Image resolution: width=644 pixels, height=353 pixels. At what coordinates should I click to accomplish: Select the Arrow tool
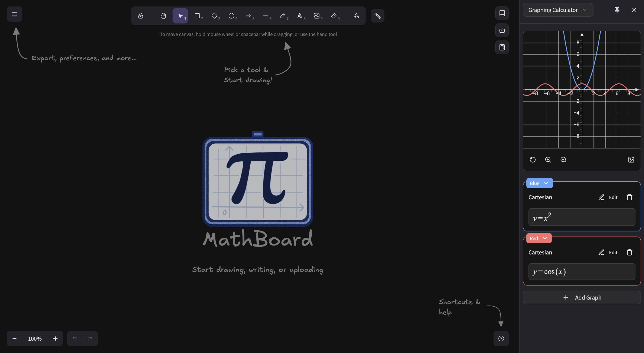coord(248,16)
